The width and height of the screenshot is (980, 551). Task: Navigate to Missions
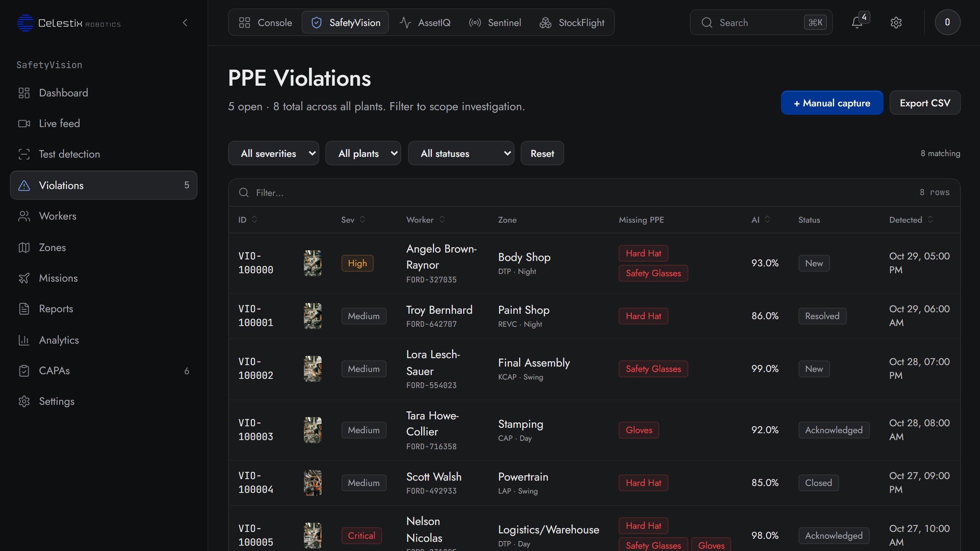[103, 278]
